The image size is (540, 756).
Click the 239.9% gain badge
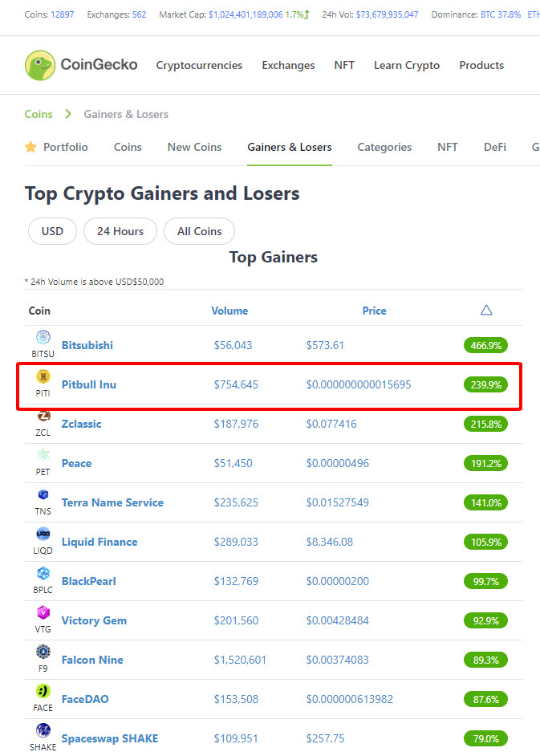(485, 384)
